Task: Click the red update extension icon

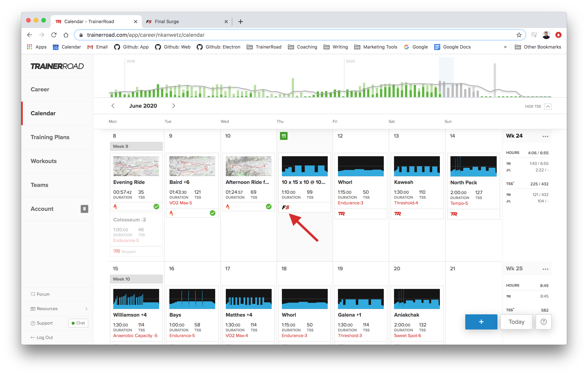Action: (558, 35)
